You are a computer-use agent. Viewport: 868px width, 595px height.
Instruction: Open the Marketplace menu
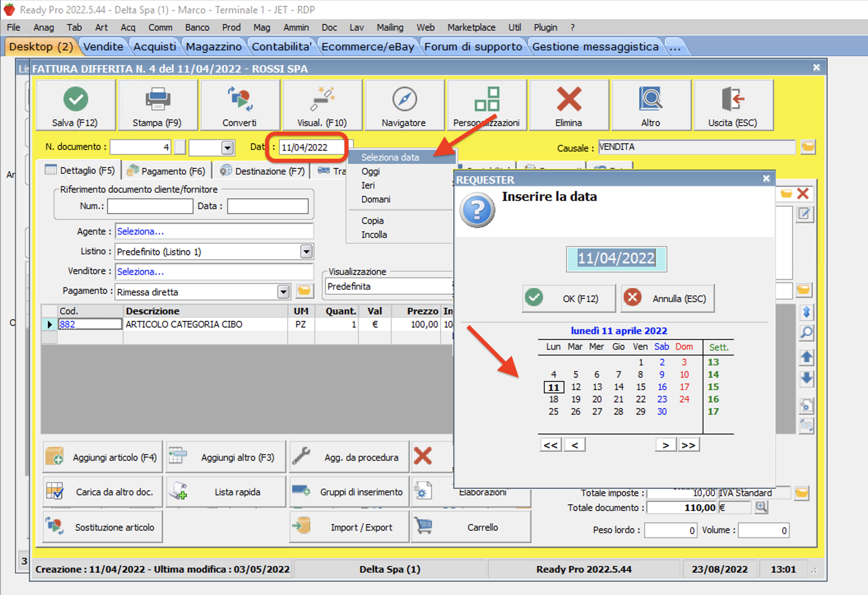[471, 27]
